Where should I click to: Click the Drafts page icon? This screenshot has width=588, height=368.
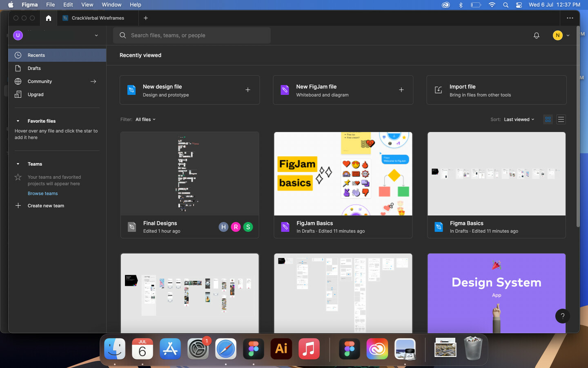pyautogui.click(x=18, y=68)
